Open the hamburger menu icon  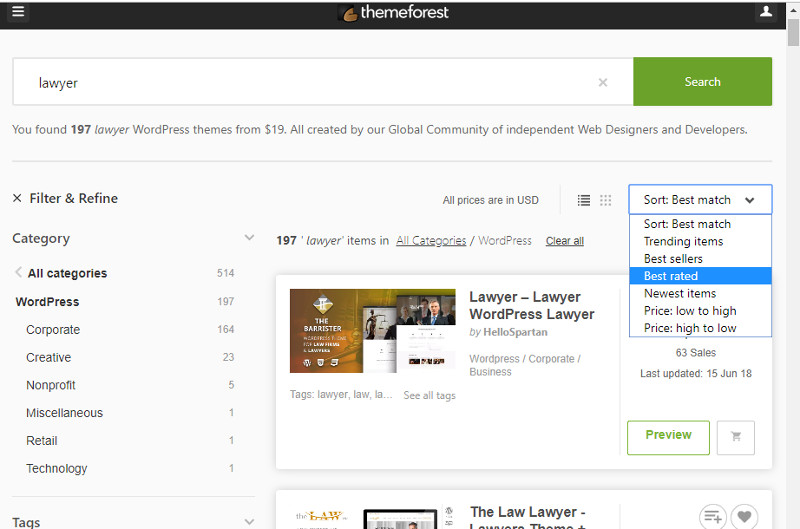tap(18, 11)
